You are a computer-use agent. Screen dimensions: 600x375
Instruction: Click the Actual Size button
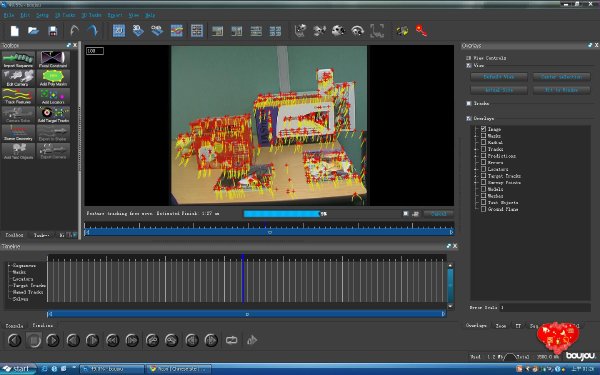click(499, 90)
